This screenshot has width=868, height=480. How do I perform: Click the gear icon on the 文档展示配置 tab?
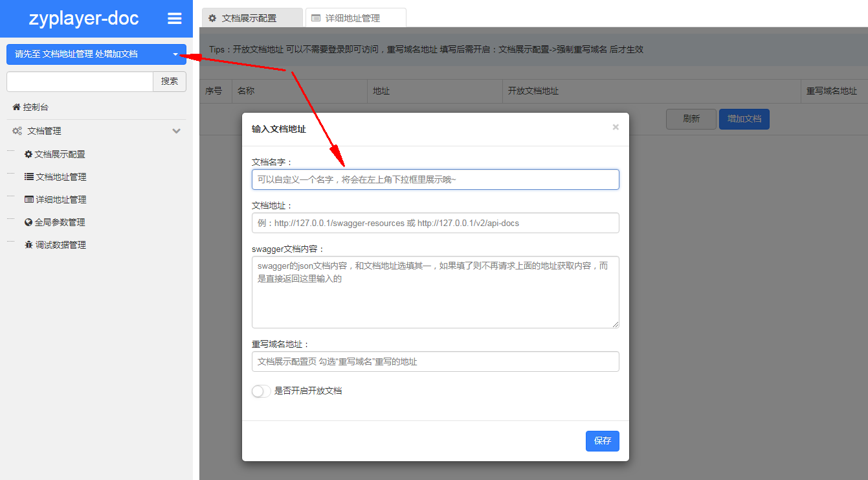pyautogui.click(x=214, y=17)
